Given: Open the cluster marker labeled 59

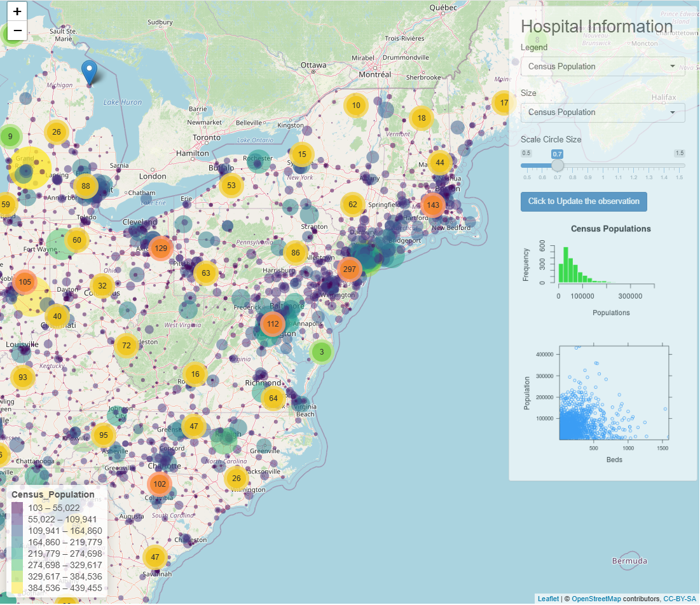Looking at the screenshot, I should click(x=5, y=205).
